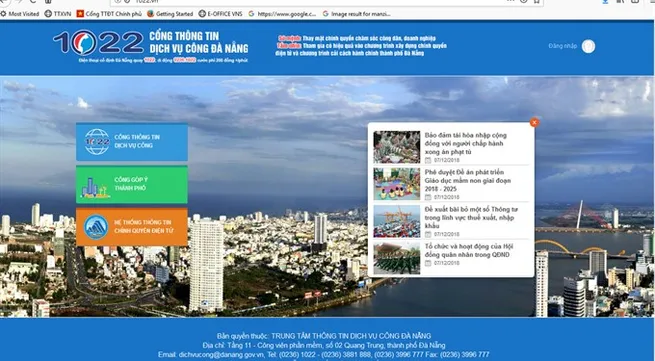This screenshot has width=655, height=361.
Task: Click email dichvucong@danang.gov.vn in footer
Action: [222, 354]
